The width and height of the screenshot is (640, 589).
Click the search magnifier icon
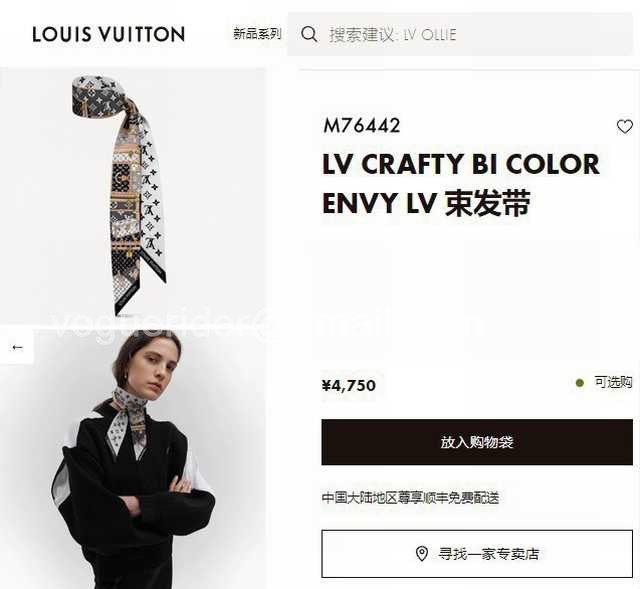(309, 34)
